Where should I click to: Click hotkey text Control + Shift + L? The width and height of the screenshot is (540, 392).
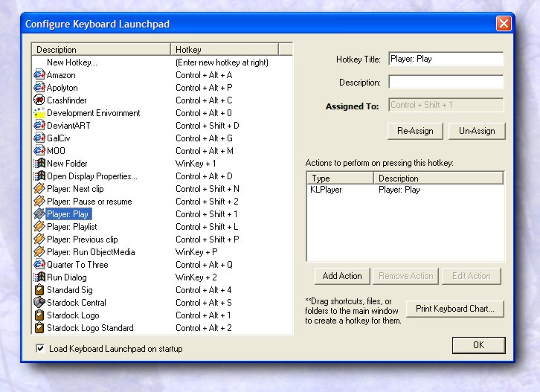pos(207,227)
